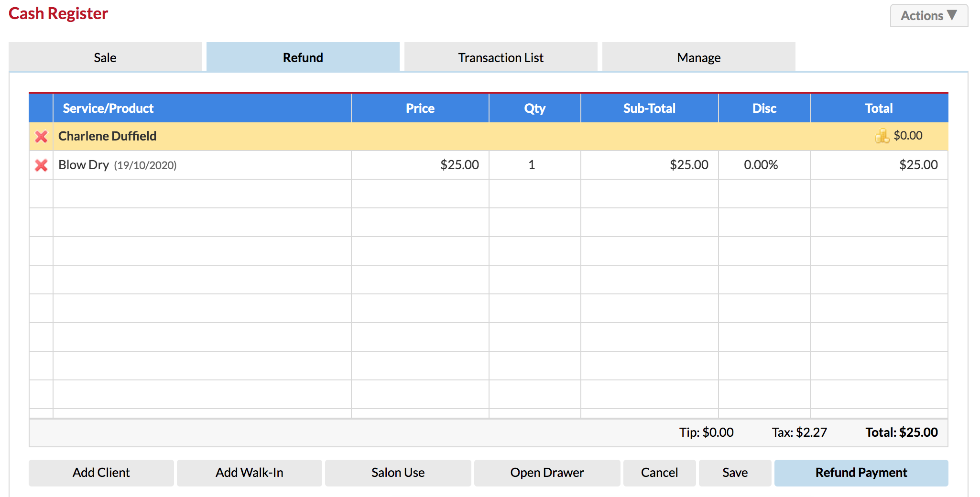Click the Cash Register page title

point(58,13)
